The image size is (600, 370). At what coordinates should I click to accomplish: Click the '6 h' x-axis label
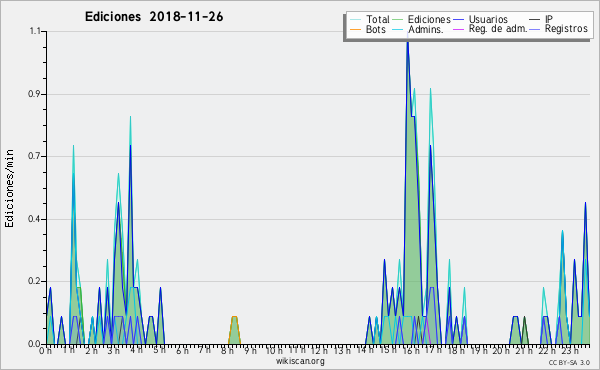coord(182,350)
